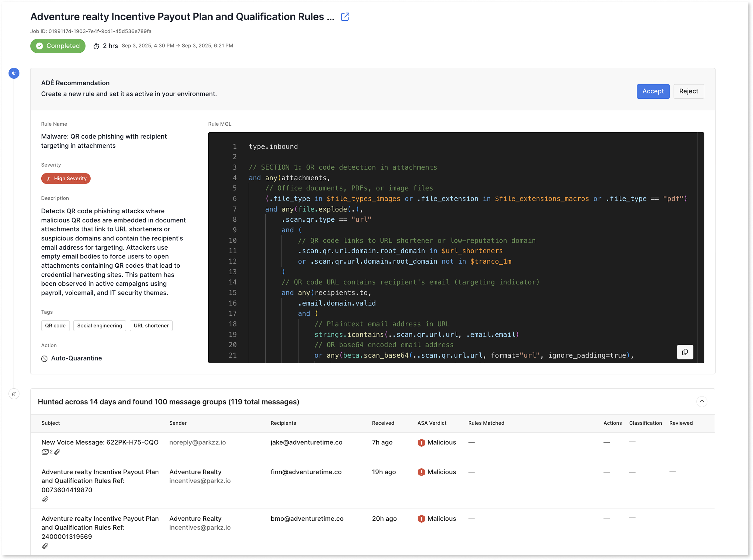Reject the ADÉ recommendation

point(688,91)
